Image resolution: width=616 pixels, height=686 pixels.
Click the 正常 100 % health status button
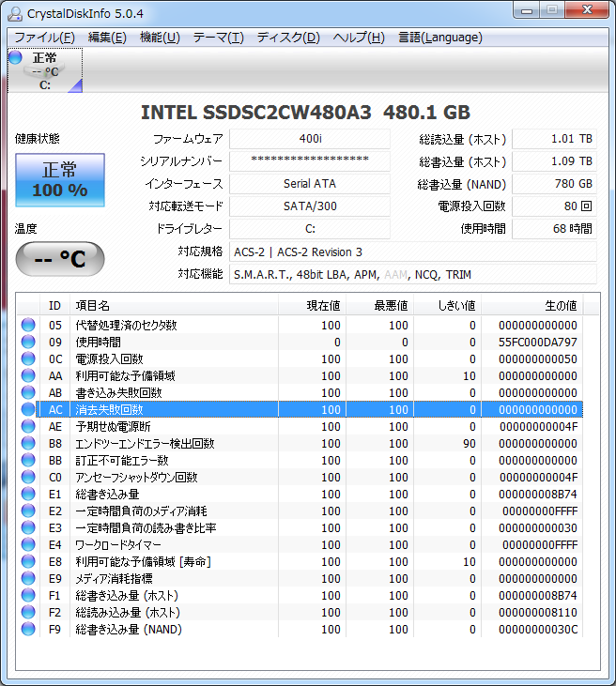click(x=60, y=180)
